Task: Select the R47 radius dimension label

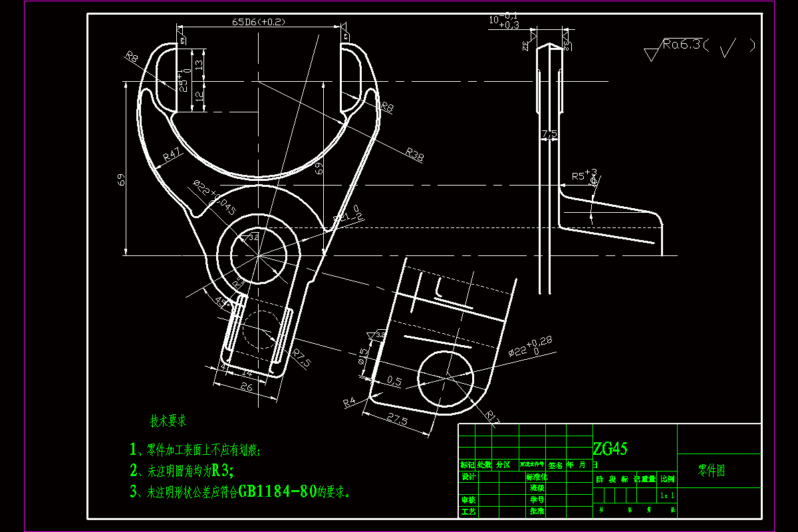Action: pyautogui.click(x=172, y=154)
